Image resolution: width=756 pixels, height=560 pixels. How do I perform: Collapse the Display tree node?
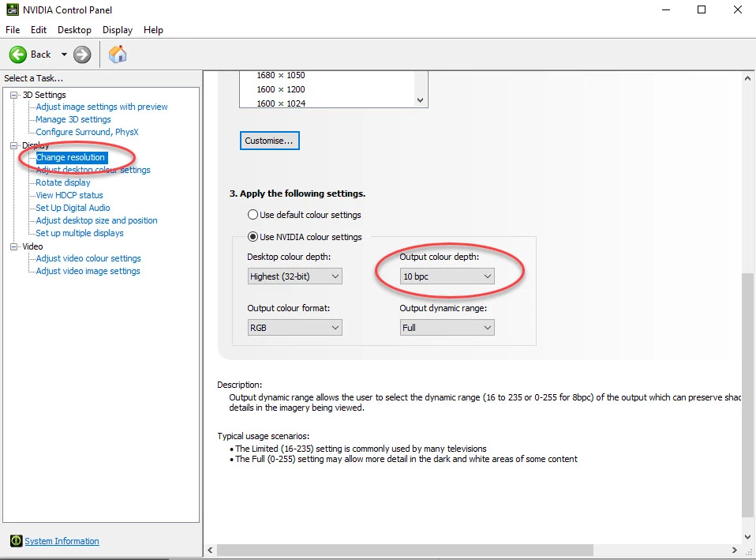[x=14, y=145]
